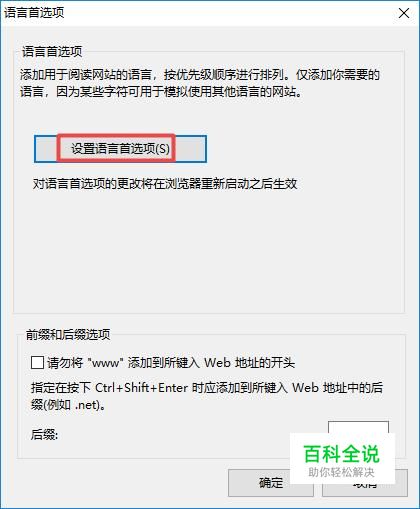The width and height of the screenshot is (420, 509).
Task: Click the 请勿将 "www" 添加到所键入 Web 地址 label
Action: (x=171, y=362)
